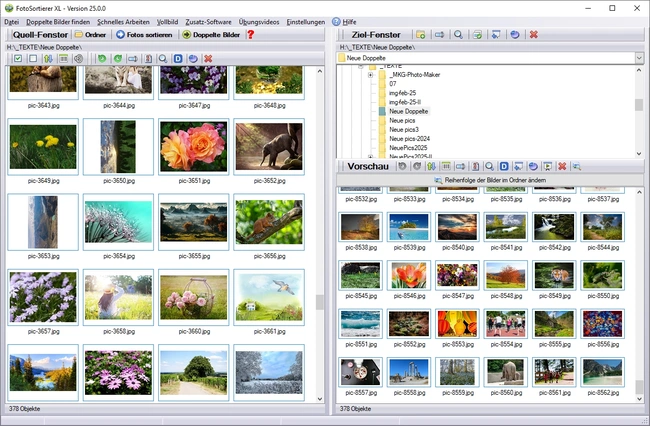The image size is (650, 426).
Task: Open the Übungsvideos menu
Action: [259, 22]
